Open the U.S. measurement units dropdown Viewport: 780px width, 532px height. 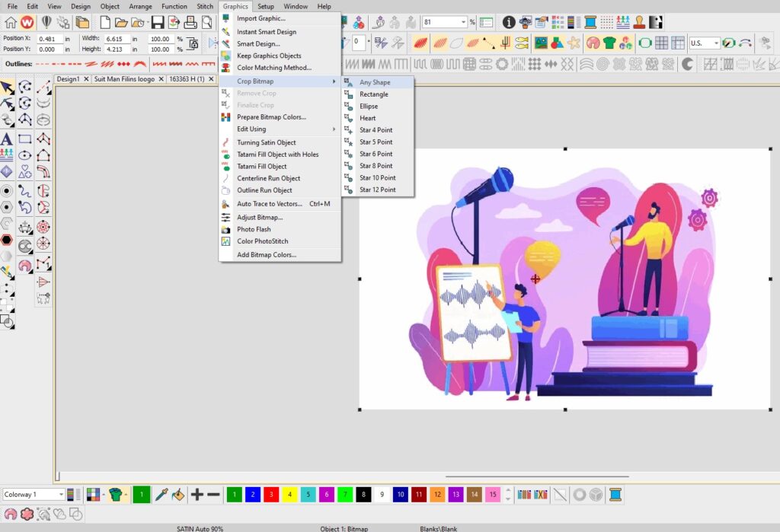pyautogui.click(x=716, y=43)
